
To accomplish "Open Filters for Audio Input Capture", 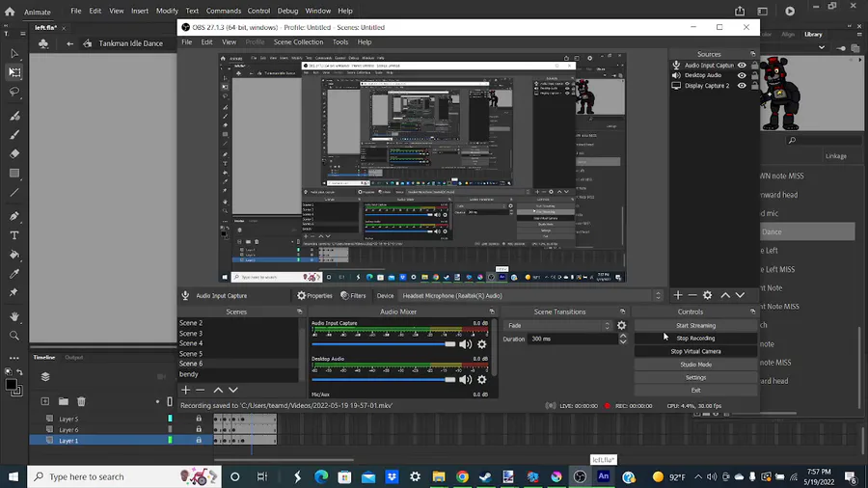I will [x=353, y=295].
